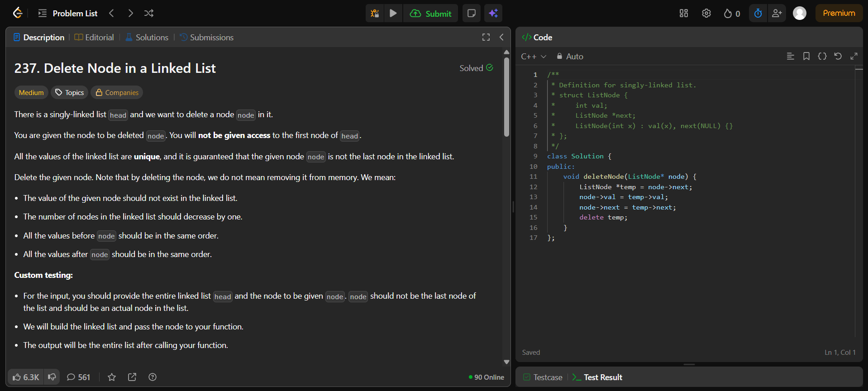Add problem to favorites with star icon
The image size is (868, 391).
pos(112,377)
